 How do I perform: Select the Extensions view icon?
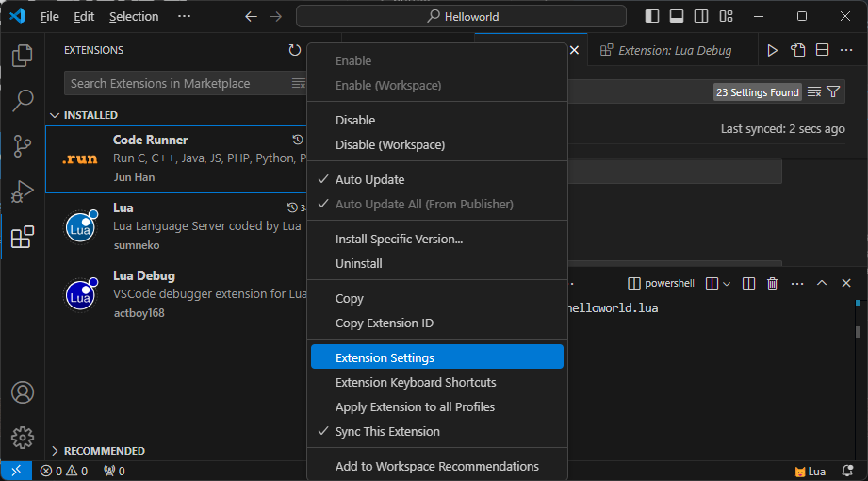[x=23, y=237]
